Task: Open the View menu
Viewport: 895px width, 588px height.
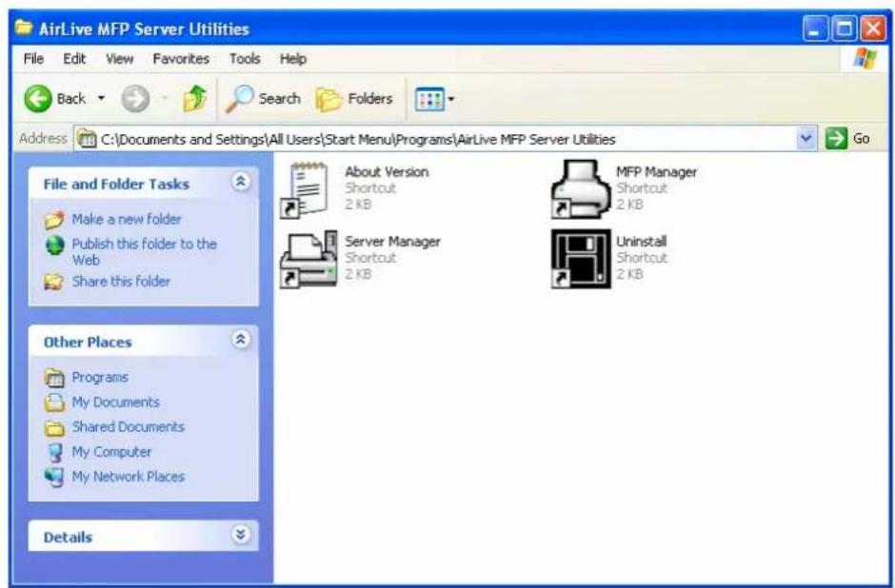Action: (119, 59)
